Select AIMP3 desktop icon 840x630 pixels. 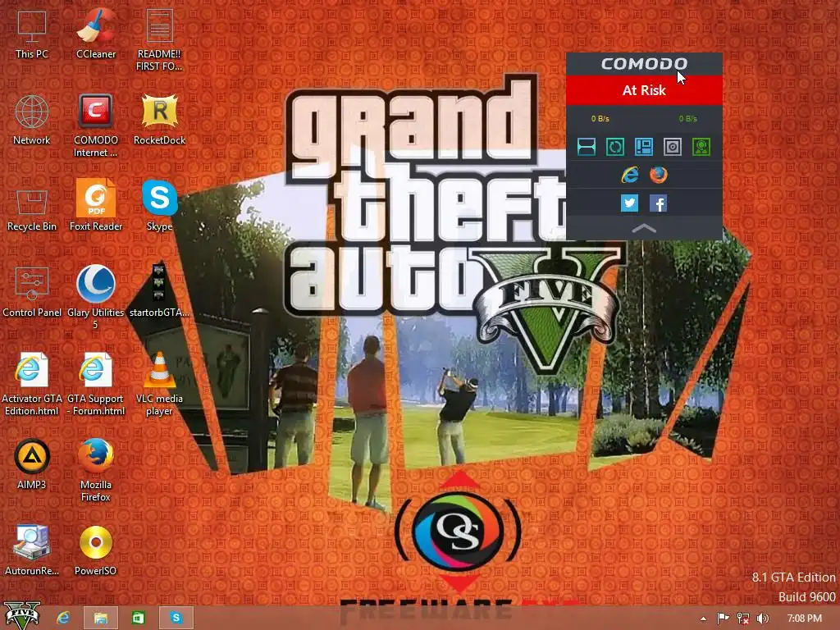coord(32,464)
